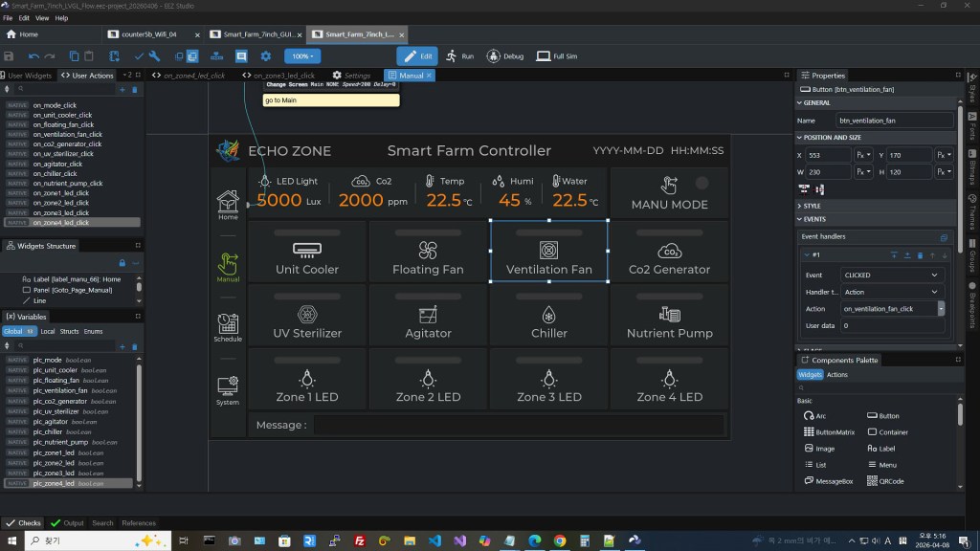Add new user action with plus icon
The image size is (980, 551).
(122, 90)
